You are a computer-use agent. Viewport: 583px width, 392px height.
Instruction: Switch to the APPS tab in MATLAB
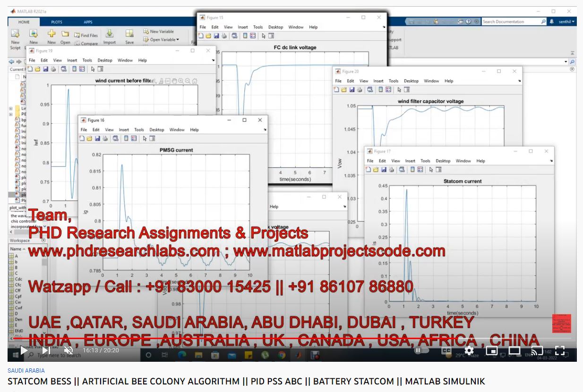88,22
